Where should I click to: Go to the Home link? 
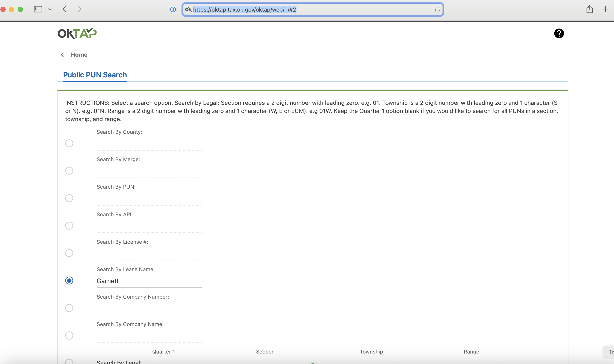click(x=79, y=54)
